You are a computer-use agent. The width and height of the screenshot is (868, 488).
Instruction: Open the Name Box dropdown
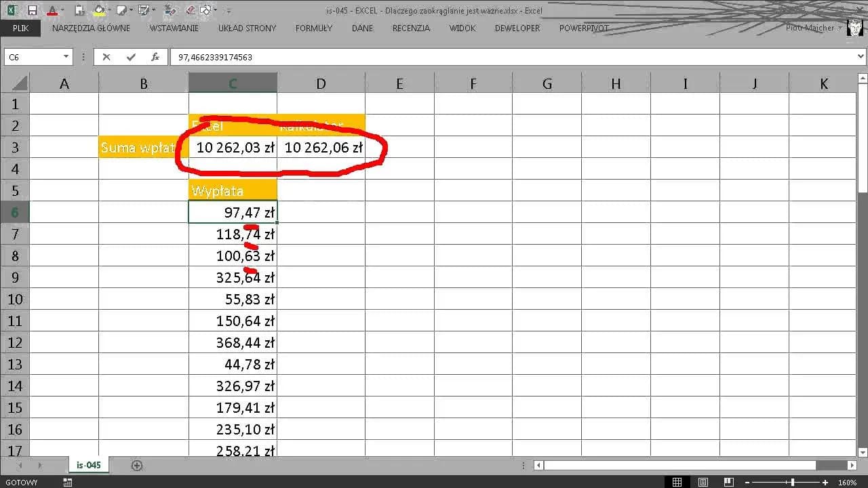[x=66, y=57]
